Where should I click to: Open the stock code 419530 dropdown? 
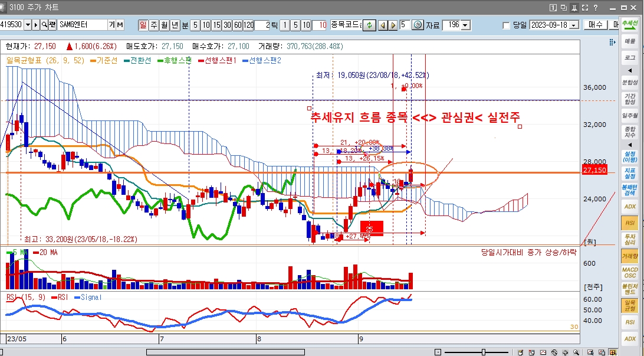click(28, 25)
